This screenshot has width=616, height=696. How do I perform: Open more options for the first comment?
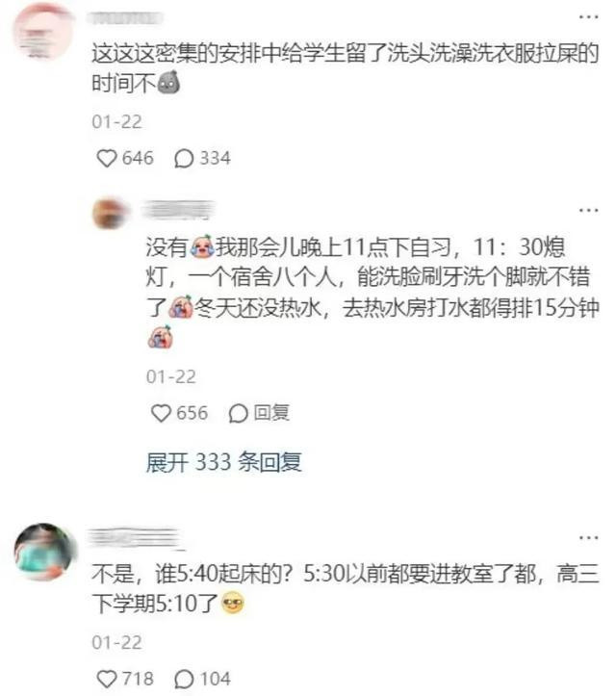[588, 17]
